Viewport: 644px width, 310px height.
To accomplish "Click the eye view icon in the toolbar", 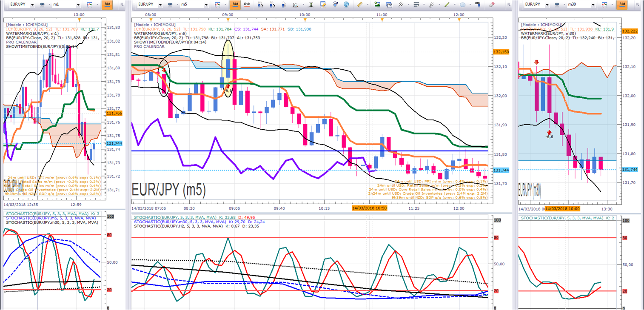I will (335, 5).
